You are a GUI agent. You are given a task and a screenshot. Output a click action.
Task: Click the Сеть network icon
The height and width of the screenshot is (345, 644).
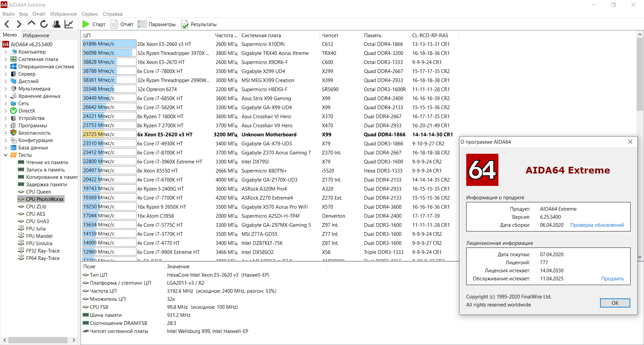pos(14,103)
